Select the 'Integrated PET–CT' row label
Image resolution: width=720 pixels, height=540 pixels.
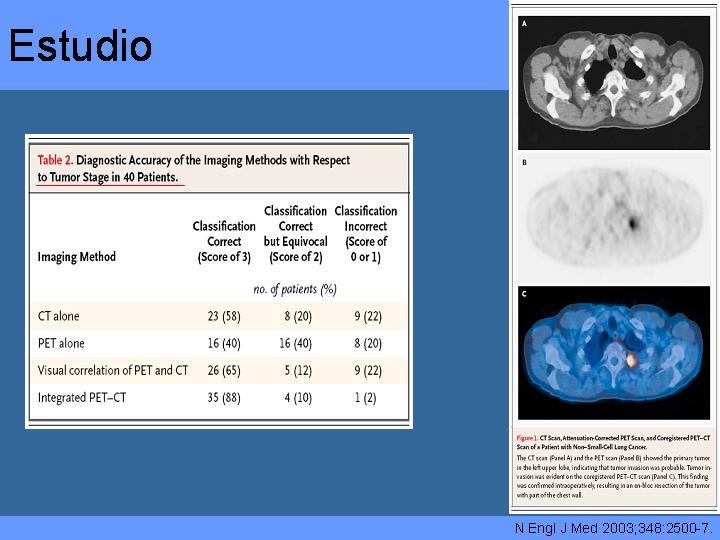click(82, 397)
